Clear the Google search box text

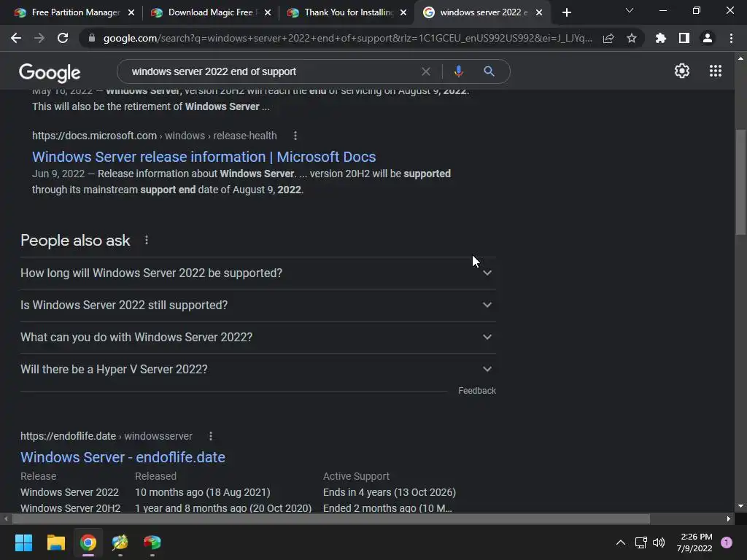(426, 71)
